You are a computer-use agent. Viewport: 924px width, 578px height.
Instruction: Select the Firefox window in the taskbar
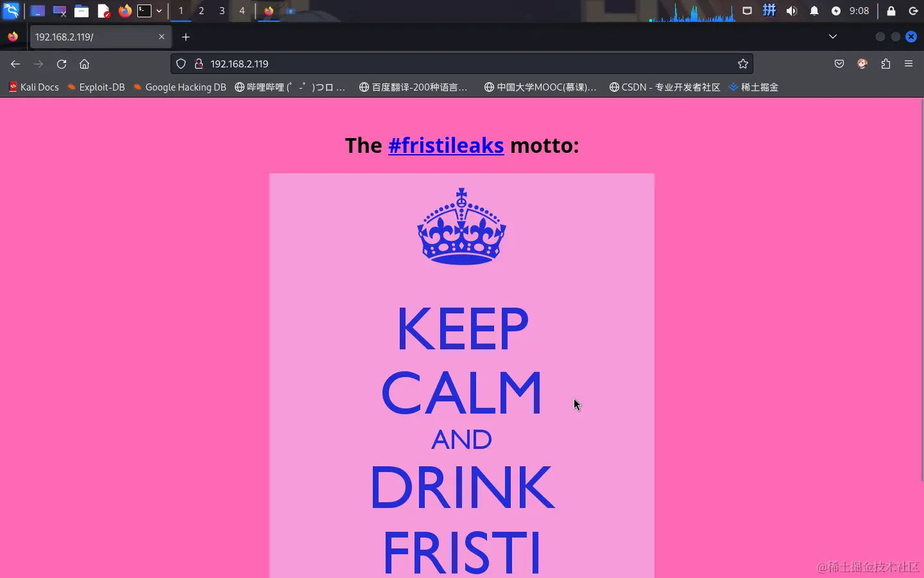click(269, 11)
